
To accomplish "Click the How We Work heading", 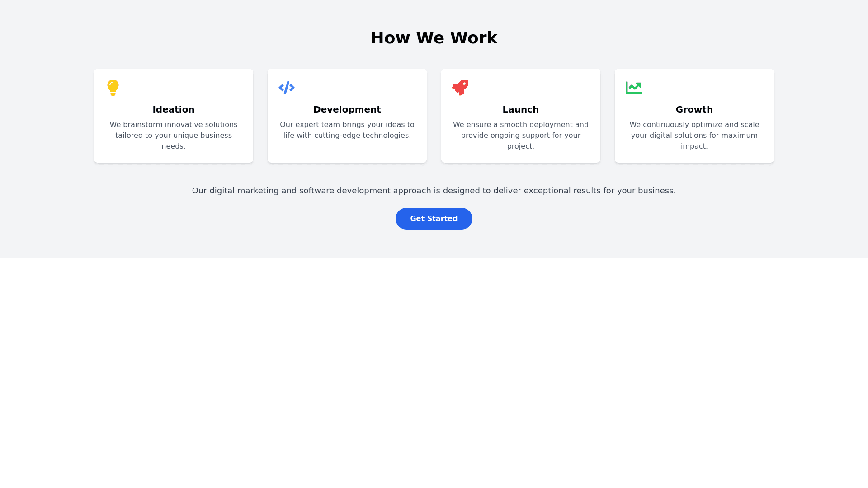I will tap(434, 38).
